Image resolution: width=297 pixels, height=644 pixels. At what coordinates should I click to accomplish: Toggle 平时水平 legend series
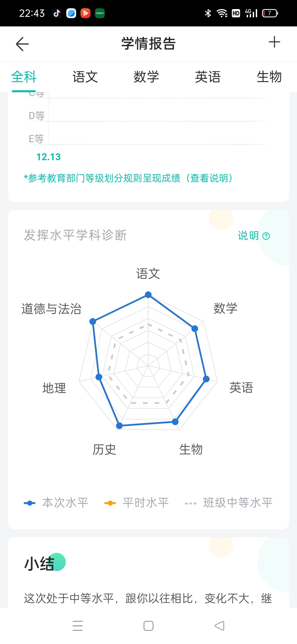pos(136,503)
